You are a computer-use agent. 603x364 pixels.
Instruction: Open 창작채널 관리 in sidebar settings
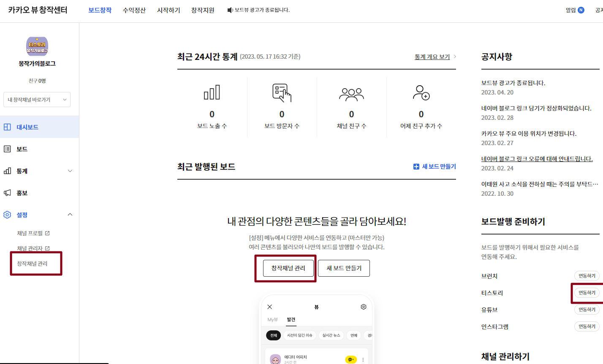pyautogui.click(x=32, y=264)
